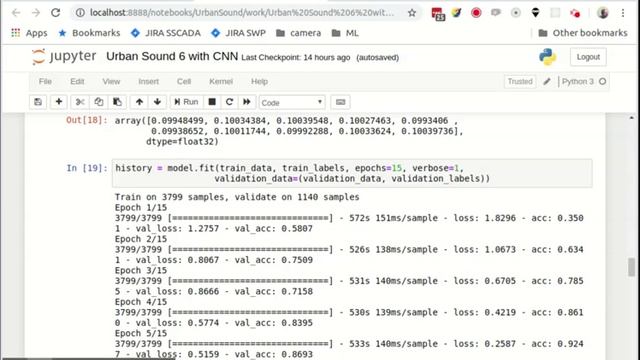This screenshot has height=360, width=640.
Task: Open the Help menu
Action: [259, 81]
